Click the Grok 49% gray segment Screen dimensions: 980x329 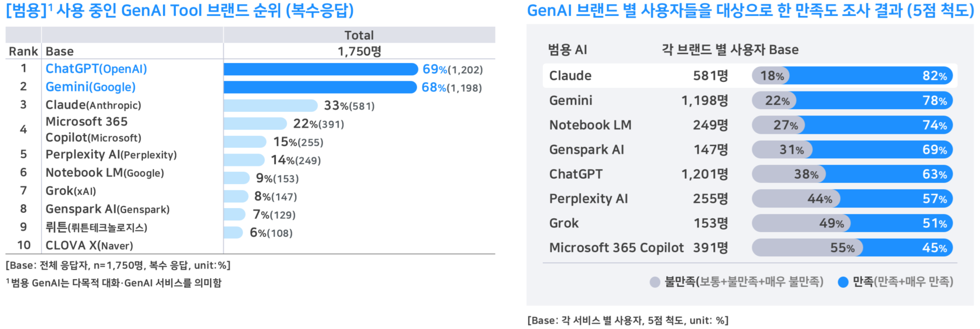(801, 223)
